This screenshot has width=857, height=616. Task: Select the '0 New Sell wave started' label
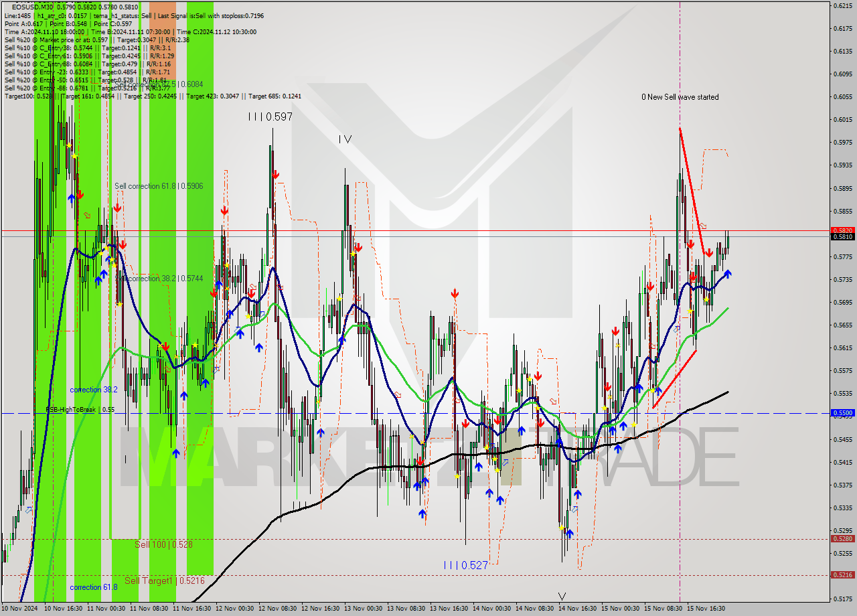pyautogui.click(x=680, y=97)
